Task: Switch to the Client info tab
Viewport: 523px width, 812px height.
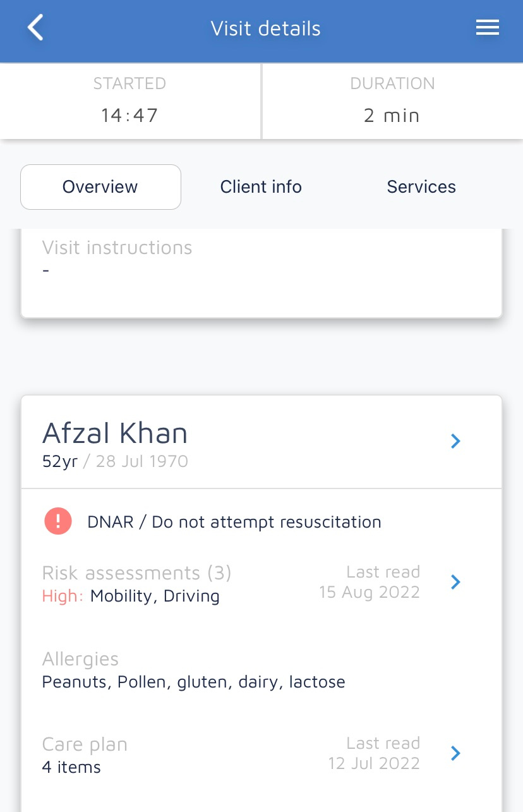Action: pos(261,187)
